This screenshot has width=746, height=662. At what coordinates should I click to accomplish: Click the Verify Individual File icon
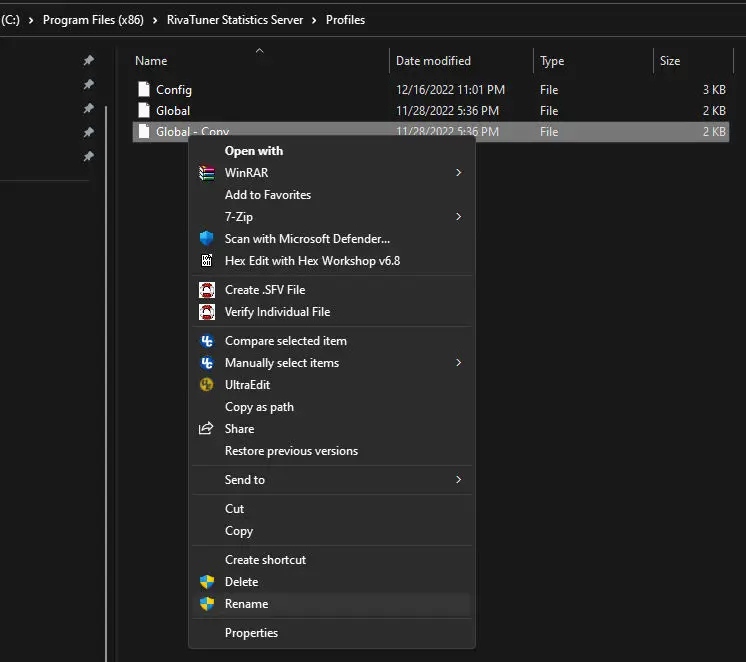[206, 312]
